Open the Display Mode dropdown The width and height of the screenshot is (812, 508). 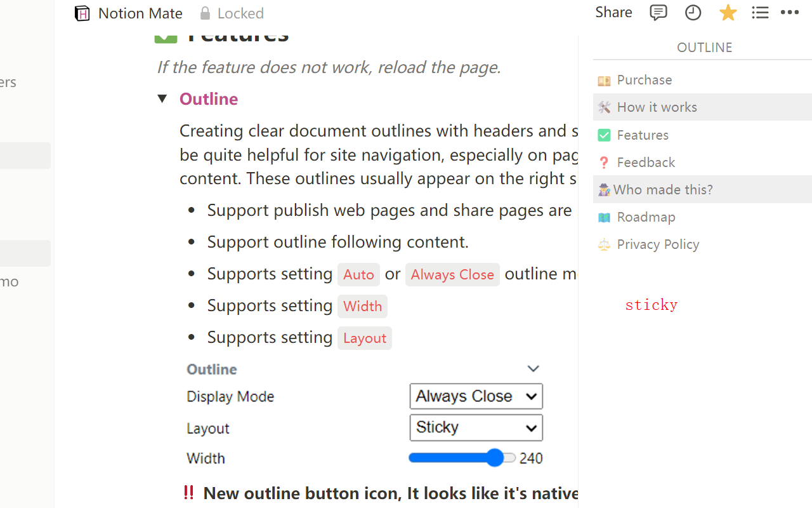[x=476, y=396]
